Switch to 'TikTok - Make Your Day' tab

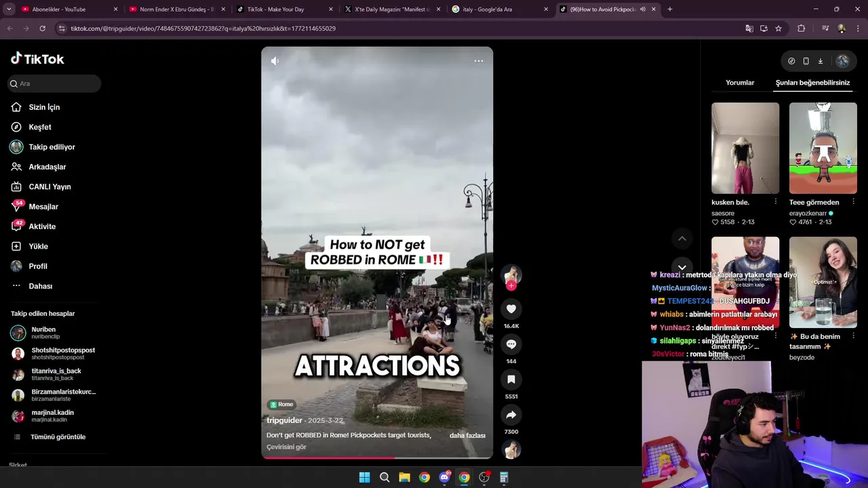coord(285,9)
